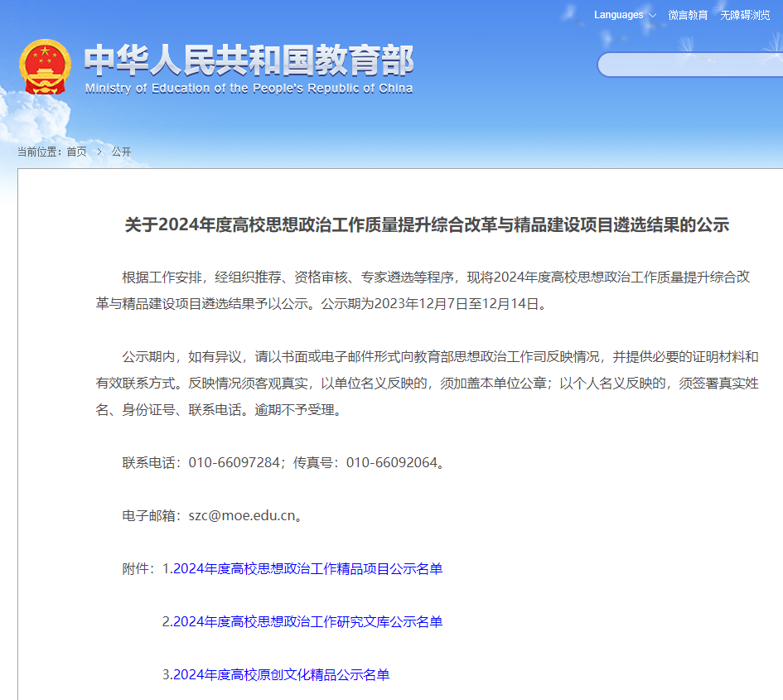The image size is (783, 700).
Task: Open the 公开 breadcrumb link
Action: [119, 152]
